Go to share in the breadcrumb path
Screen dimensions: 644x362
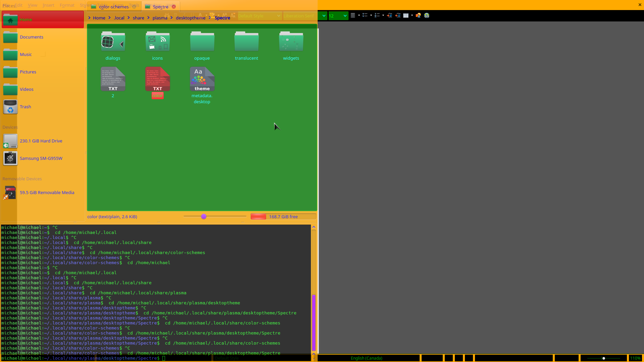(x=138, y=18)
